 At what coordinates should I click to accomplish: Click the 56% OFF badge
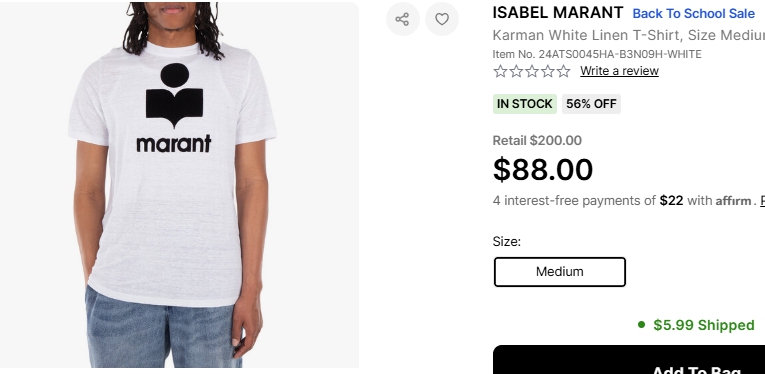pos(591,104)
